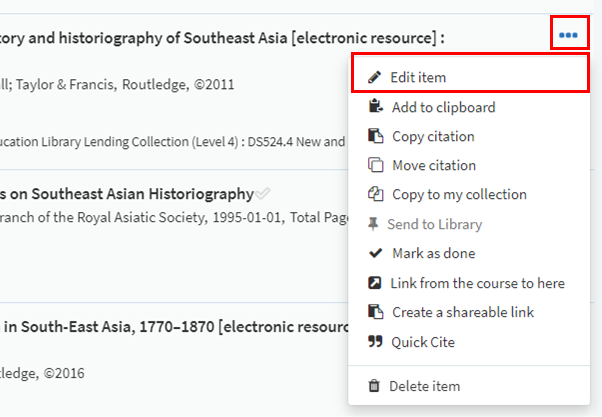Click the pencil icon for Edit item
The width and height of the screenshot is (602, 417).
[x=375, y=77]
